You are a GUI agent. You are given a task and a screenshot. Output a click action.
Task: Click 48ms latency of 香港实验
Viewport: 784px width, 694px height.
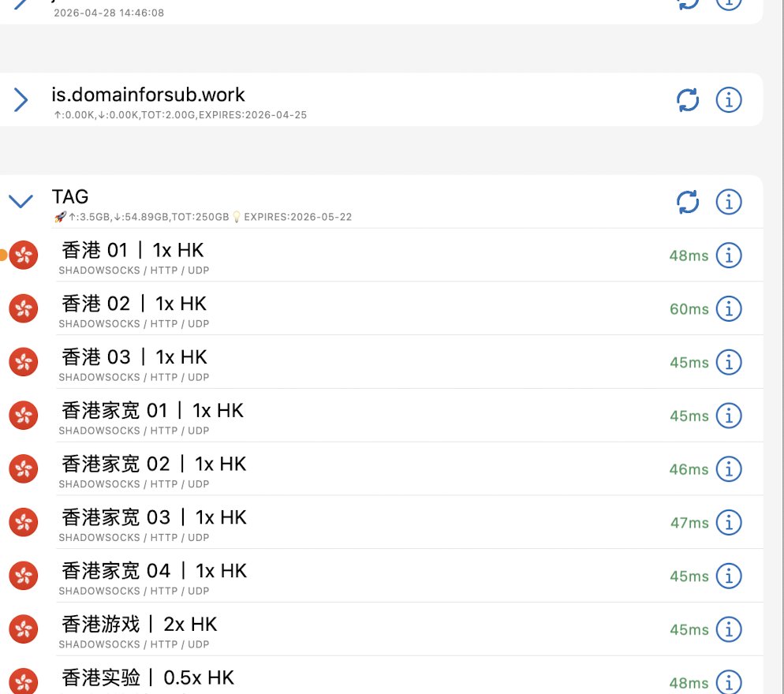tap(689, 684)
